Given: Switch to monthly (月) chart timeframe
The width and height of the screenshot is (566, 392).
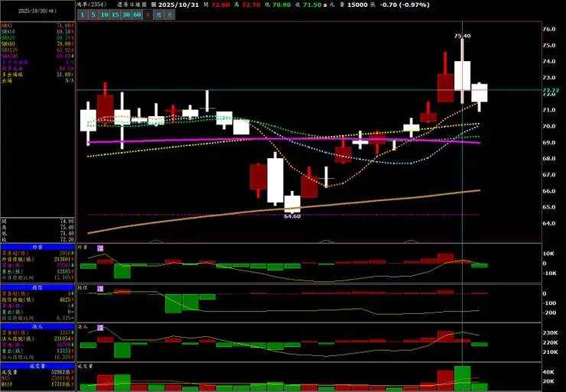Looking at the screenshot, I should click(x=170, y=15).
